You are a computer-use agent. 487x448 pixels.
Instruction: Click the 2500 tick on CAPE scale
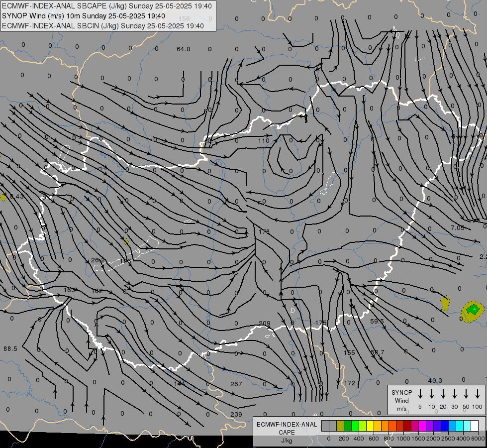(x=448, y=439)
